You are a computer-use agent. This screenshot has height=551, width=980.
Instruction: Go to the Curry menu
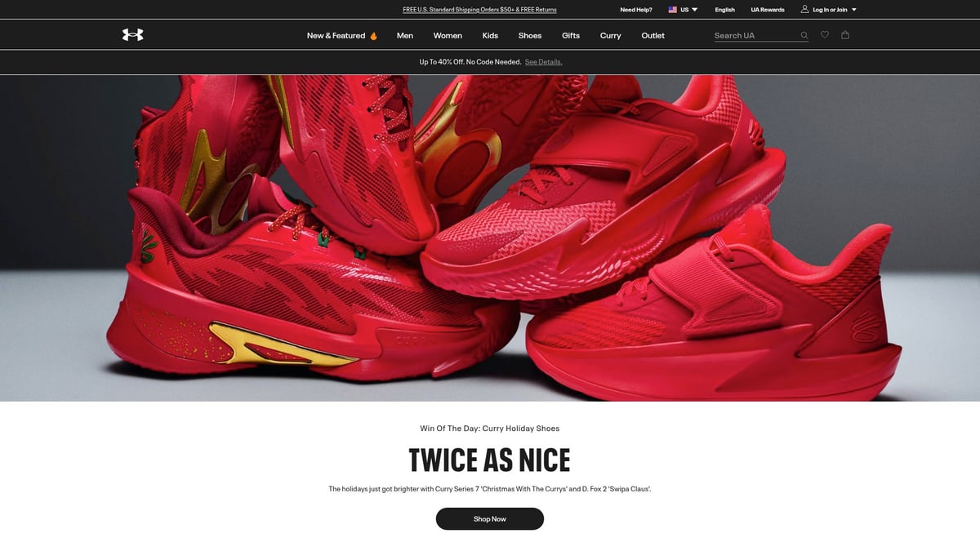pos(611,36)
